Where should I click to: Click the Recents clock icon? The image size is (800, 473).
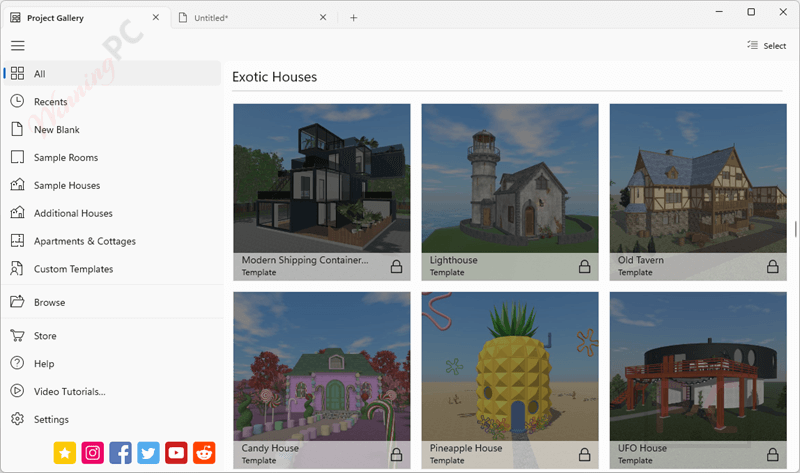tap(17, 101)
